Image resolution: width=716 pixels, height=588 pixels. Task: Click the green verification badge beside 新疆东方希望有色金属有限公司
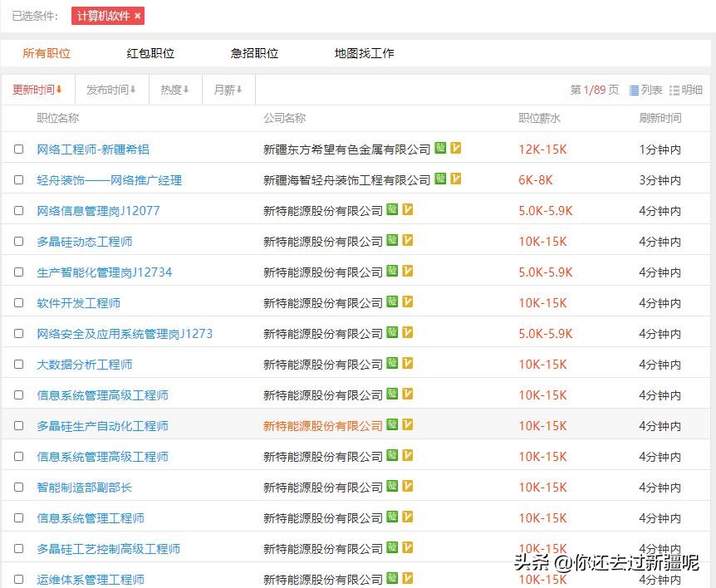coord(441,149)
